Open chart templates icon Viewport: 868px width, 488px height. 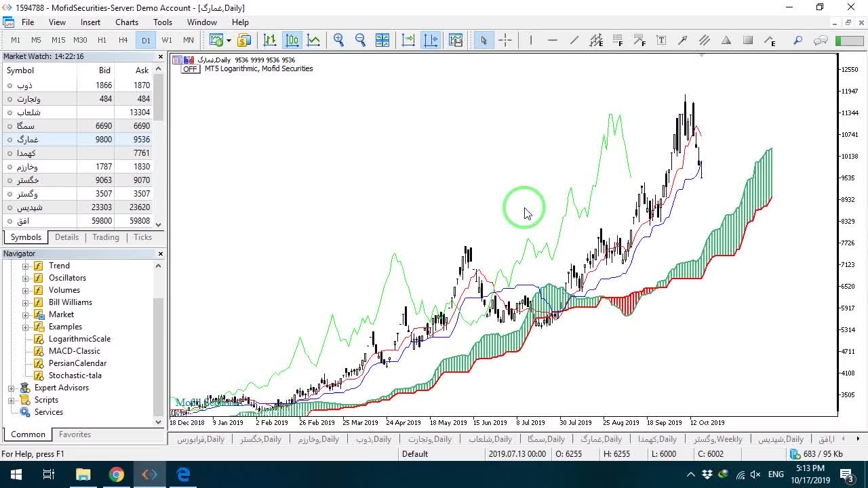(455, 41)
